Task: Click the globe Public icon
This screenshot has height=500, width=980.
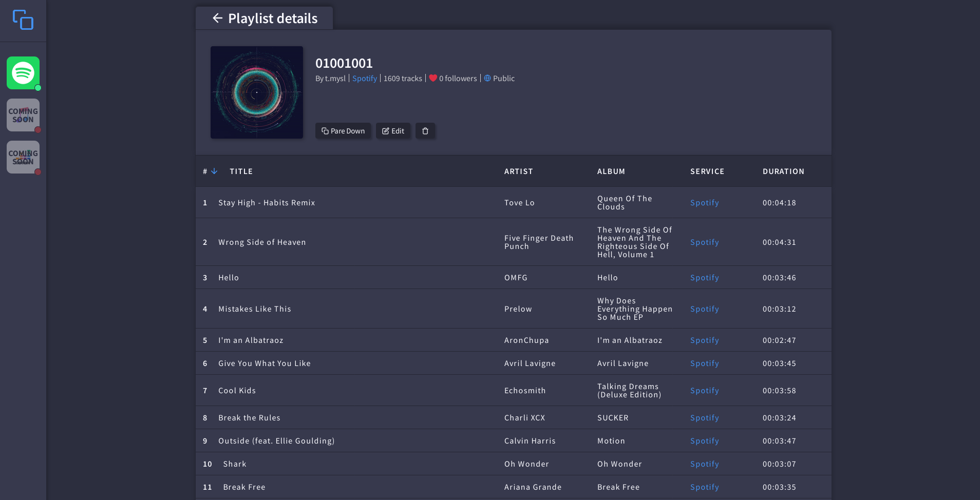Action: click(487, 78)
